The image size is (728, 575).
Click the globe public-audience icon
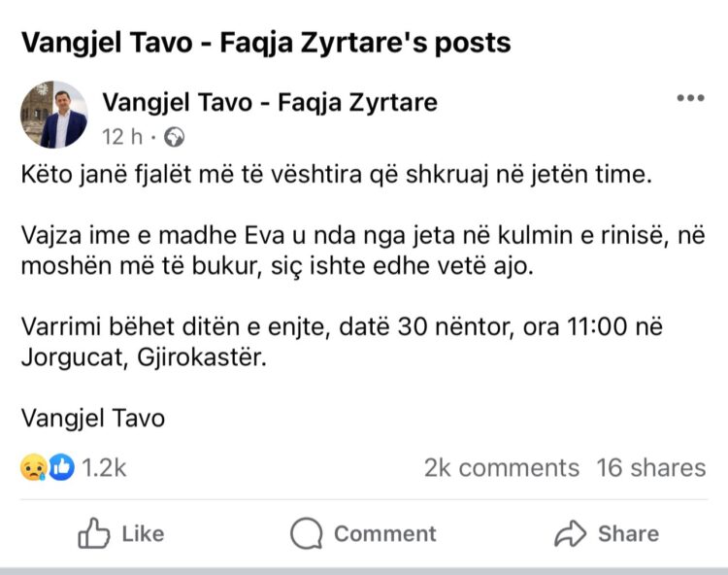(x=174, y=137)
